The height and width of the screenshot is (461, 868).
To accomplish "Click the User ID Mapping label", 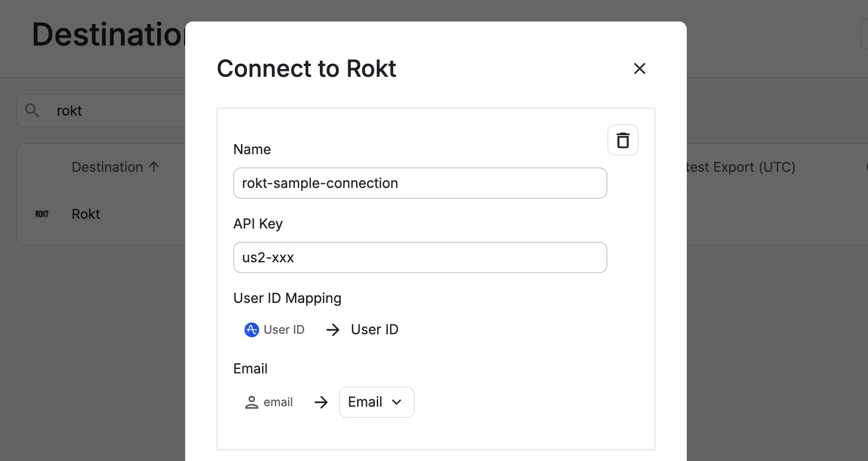I will click(x=287, y=298).
